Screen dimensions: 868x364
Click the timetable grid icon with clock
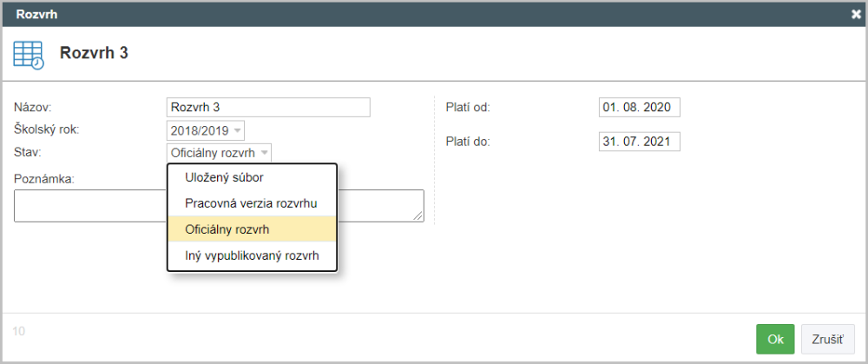[x=29, y=54]
